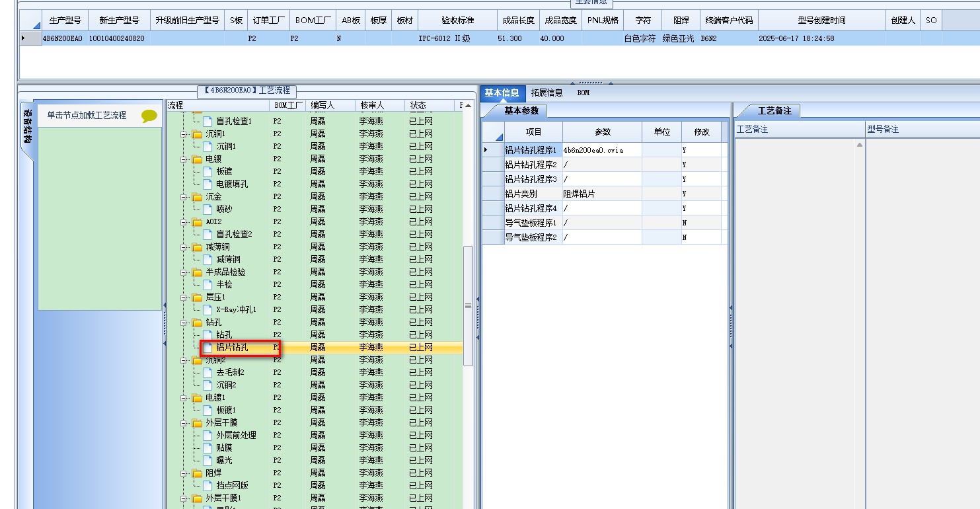
Task: Select the 挡点网版 document icon
Action: click(208, 485)
